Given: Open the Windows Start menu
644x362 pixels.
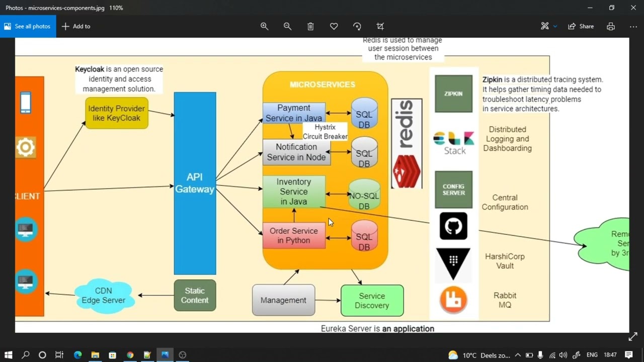Looking at the screenshot, I should point(9,355).
